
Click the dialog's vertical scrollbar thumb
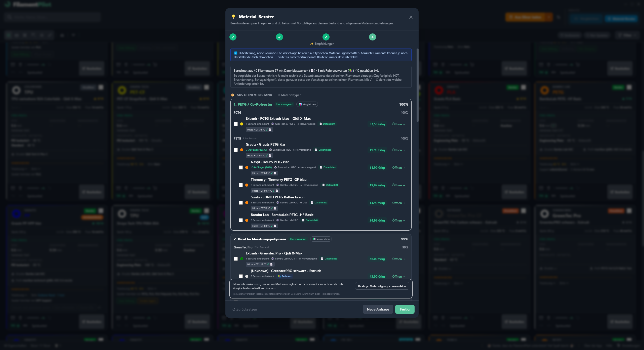coord(417,85)
